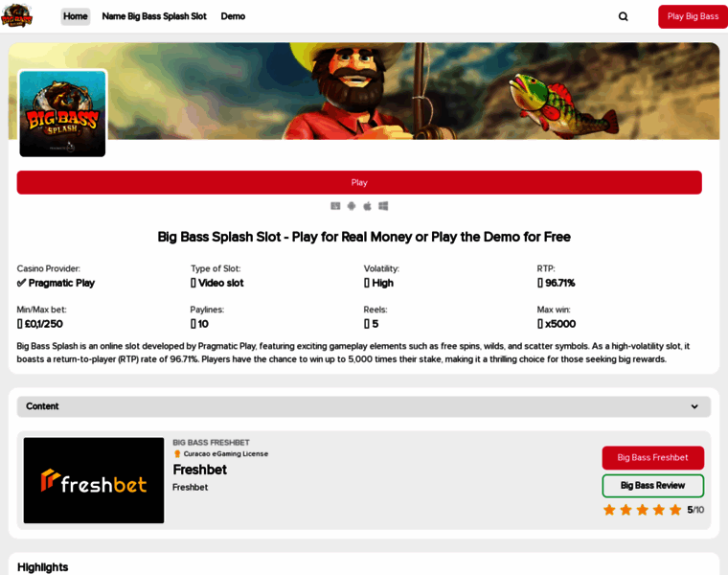Click the main Big Bass Splash Slot heading
Image resolution: width=728 pixels, height=575 pixels.
click(x=364, y=237)
